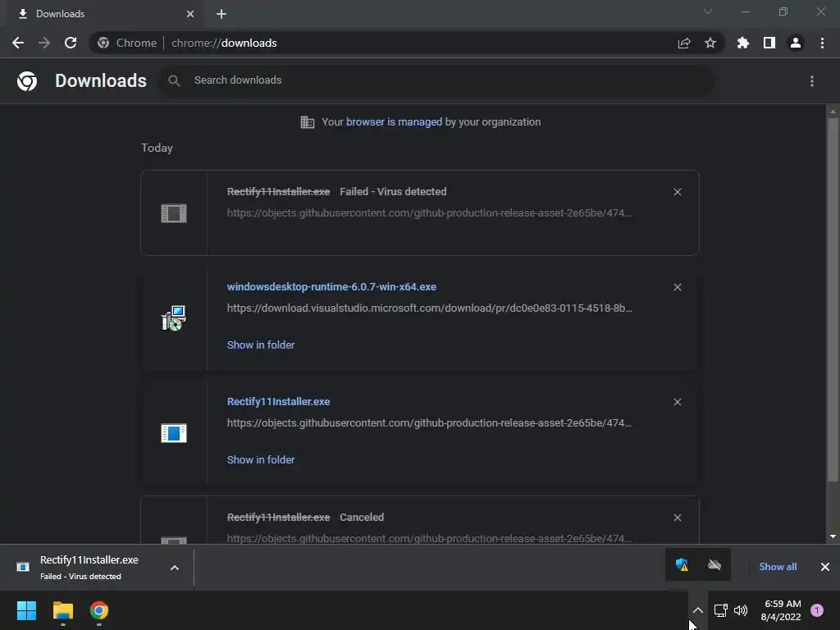Open the share this page icon

[684, 43]
